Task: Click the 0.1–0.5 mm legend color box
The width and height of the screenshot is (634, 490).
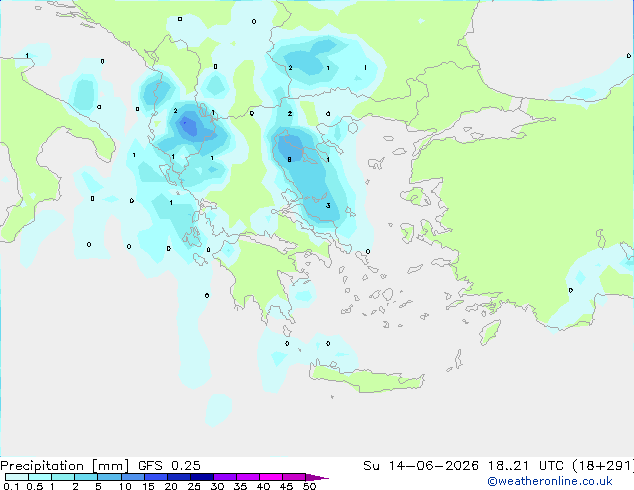Action: pos(17,477)
